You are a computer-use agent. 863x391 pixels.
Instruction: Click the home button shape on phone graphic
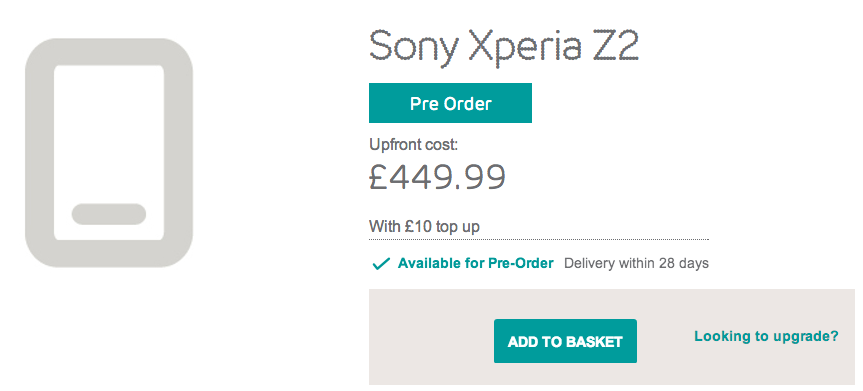pos(109,214)
